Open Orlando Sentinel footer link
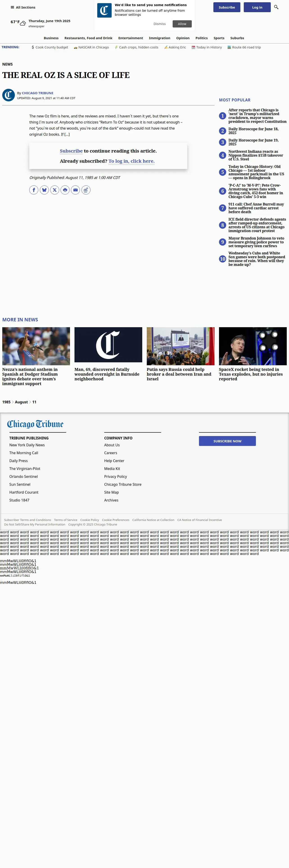The height and width of the screenshot is (868, 289). tap(24, 476)
